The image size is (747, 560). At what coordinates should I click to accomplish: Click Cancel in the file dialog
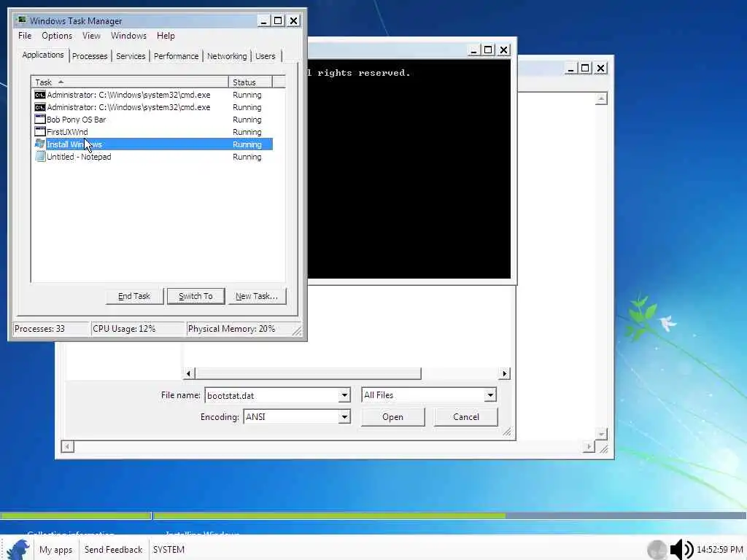pyautogui.click(x=466, y=416)
